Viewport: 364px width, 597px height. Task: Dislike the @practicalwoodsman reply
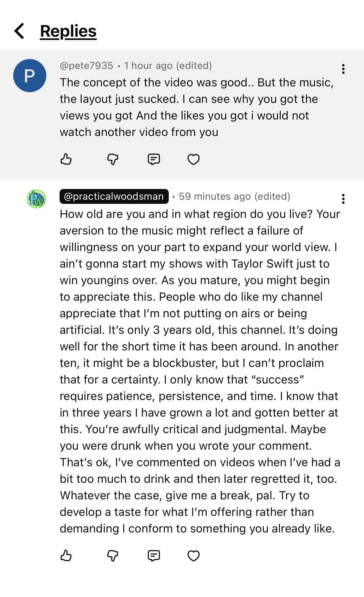(x=113, y=556)
